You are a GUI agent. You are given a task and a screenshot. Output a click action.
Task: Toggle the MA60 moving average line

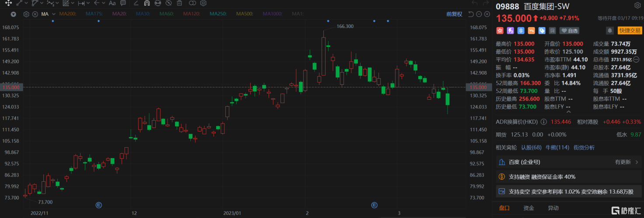167,14
